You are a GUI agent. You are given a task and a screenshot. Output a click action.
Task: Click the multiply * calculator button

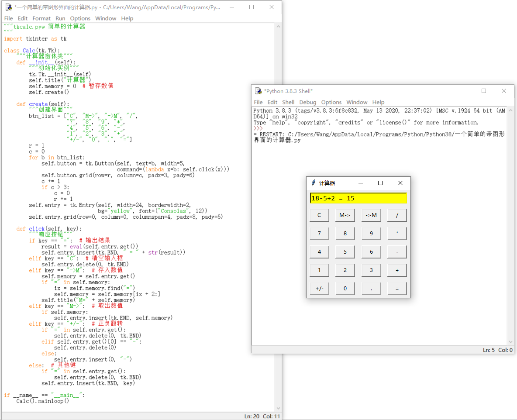397,234
